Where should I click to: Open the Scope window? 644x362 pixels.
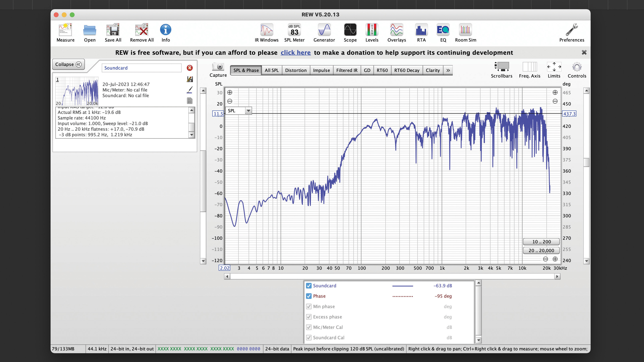click(350, 33)
